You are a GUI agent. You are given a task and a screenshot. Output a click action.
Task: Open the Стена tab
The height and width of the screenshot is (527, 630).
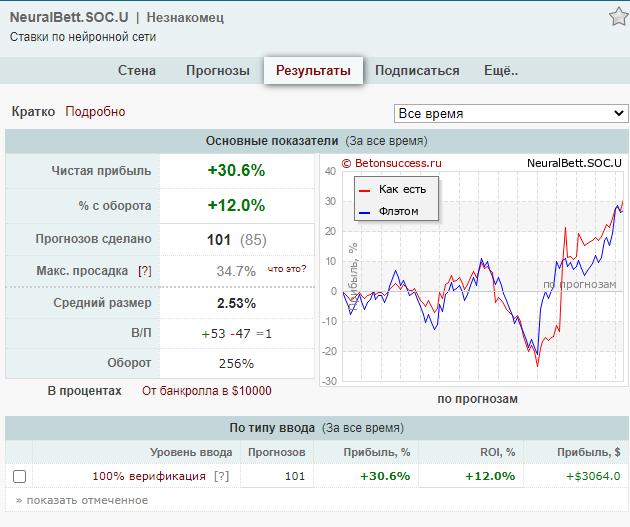point(137,70)
